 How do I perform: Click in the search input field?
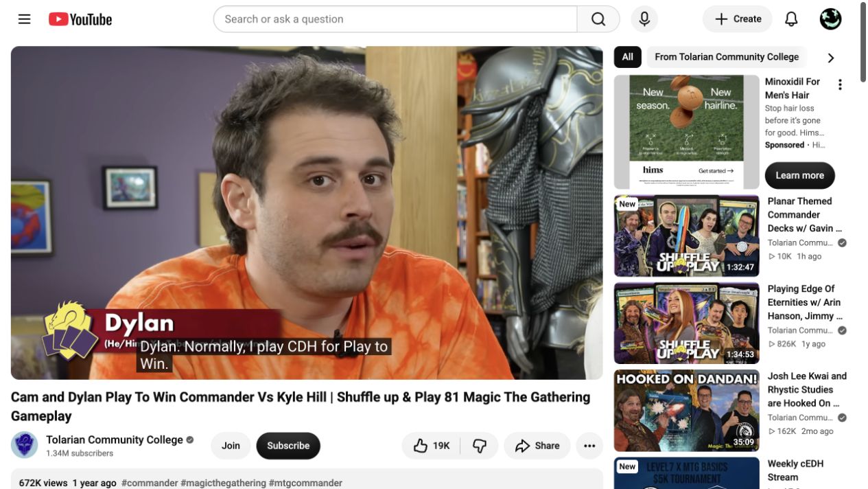[x=396, y=19]
